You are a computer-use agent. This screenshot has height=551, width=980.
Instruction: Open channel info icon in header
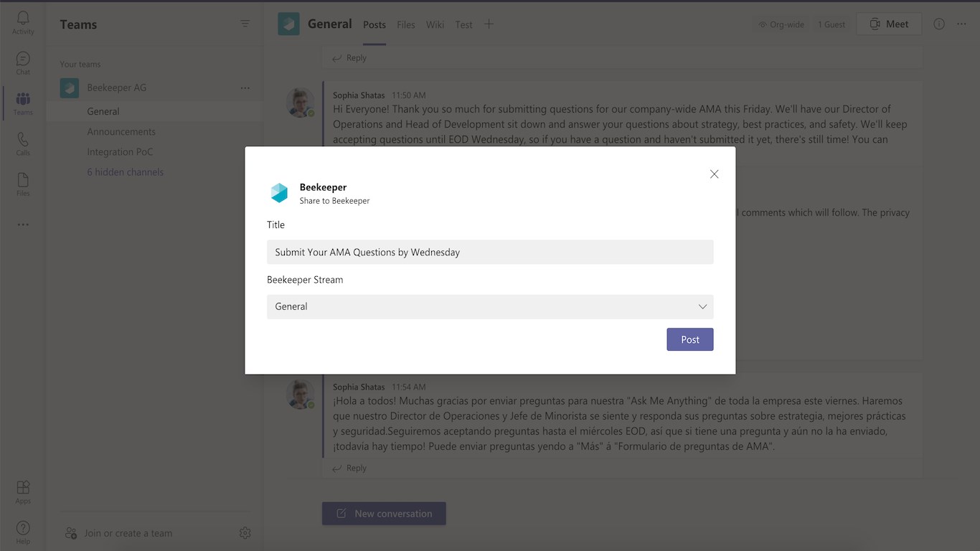[x=939, y=24]
